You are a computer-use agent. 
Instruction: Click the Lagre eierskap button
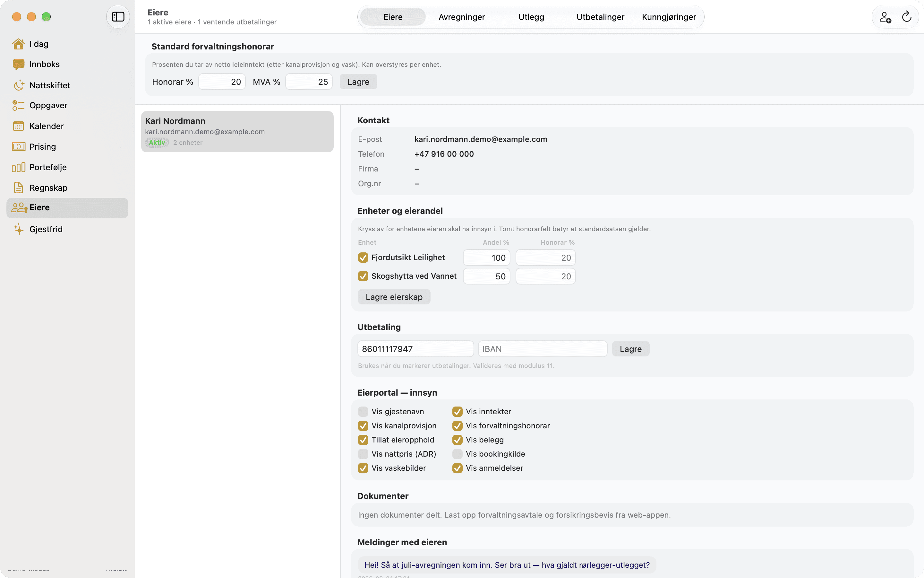tap(394, 297)
